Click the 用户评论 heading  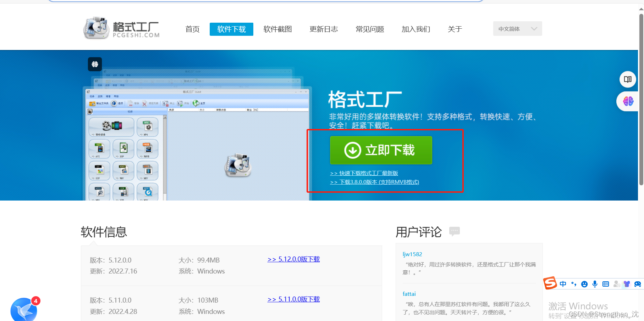click(419, 232)
